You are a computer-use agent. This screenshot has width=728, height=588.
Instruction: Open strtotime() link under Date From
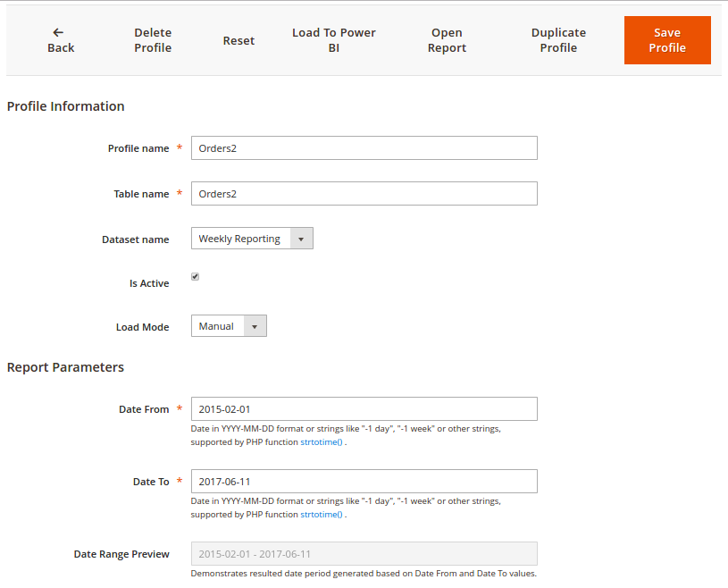322,442
